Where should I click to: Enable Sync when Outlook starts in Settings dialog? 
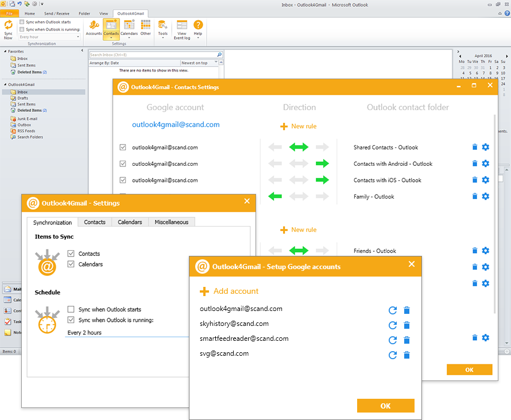(71, 309)
